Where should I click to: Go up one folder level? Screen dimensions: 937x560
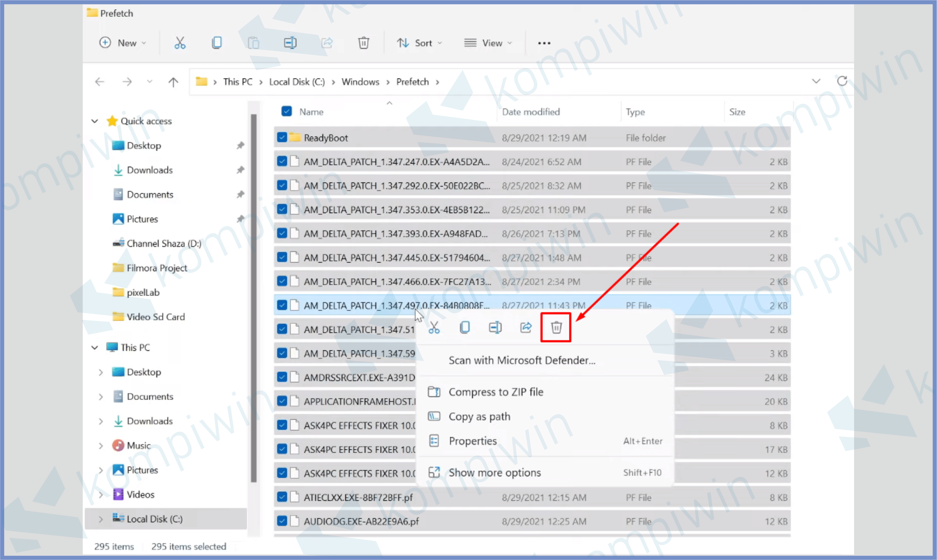[173, 82]
